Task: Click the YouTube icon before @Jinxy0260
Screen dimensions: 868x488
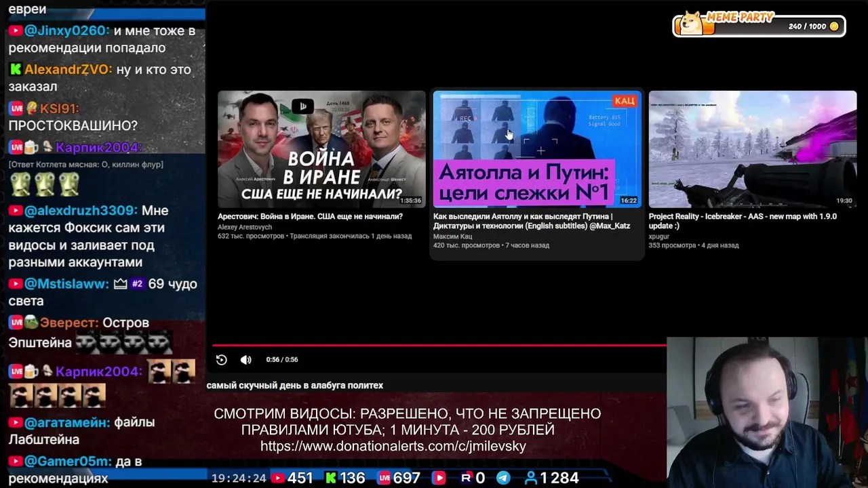Action: pos(16,31)
